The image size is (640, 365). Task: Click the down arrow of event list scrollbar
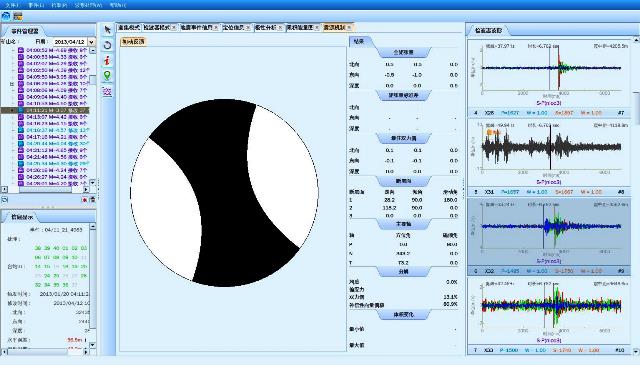pyautogui.click(x=93, y=182)
